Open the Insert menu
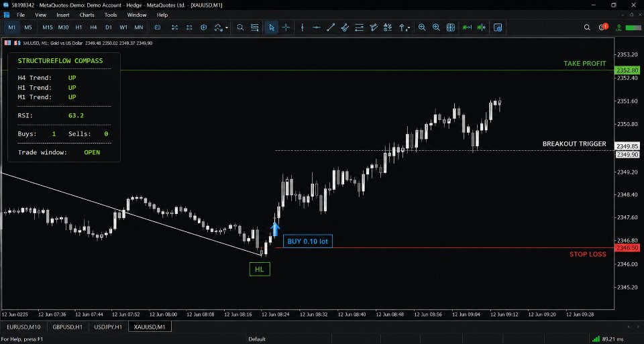The height and width of the screenshot is (344, 644). (63, 15)
